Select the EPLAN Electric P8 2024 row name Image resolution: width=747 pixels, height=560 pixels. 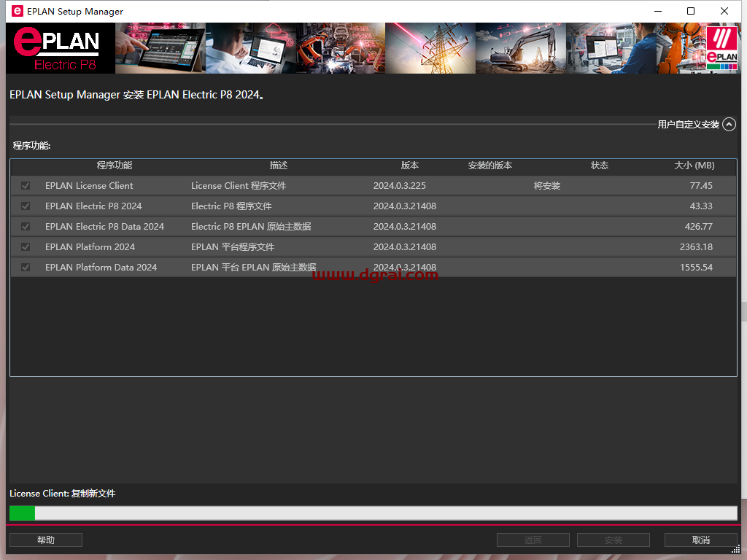point(93,206)
